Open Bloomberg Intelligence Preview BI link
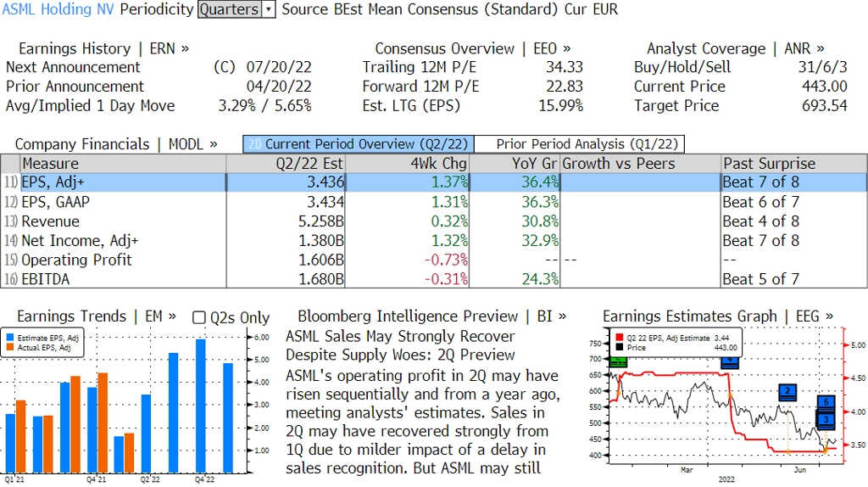Image resolution: width=868 pixels, height=487 pixels. (431, 316)
